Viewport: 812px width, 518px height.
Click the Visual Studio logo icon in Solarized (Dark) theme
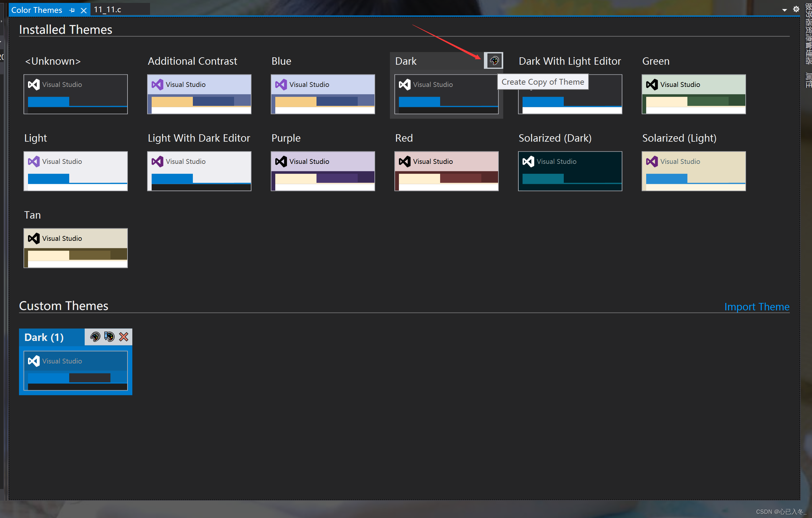tap(529, 161)
